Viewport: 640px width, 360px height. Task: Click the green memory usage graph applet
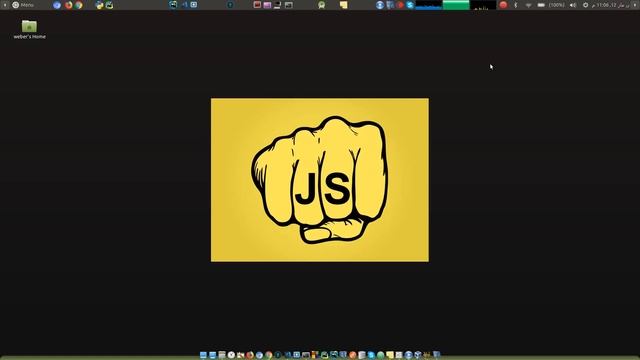click(456, 5)
